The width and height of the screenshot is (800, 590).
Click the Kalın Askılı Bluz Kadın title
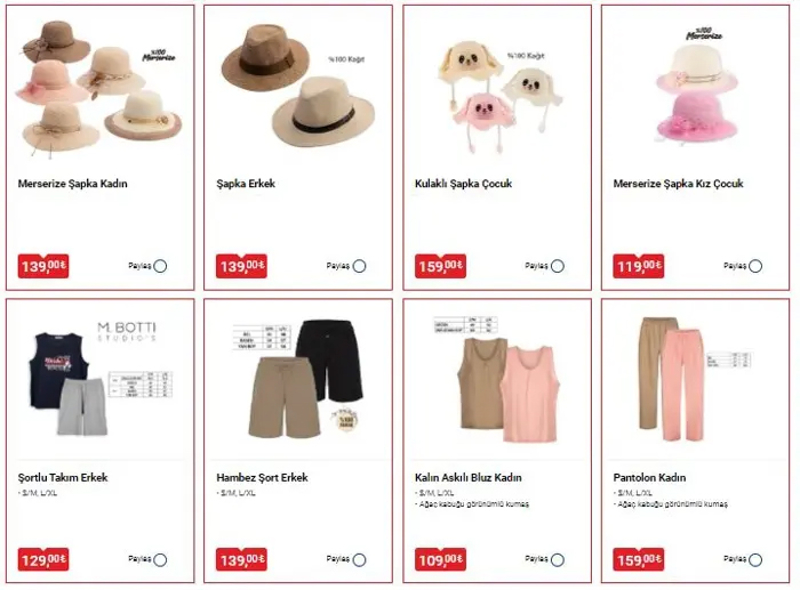468,478
